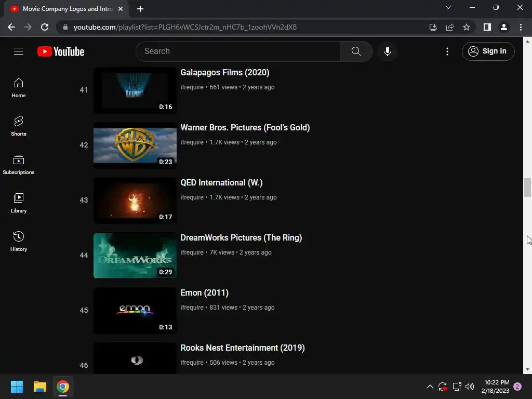The width and height of the screenshot is (532, 399).
Task: Open Chrome profile icon
Action: coord(504,27)
